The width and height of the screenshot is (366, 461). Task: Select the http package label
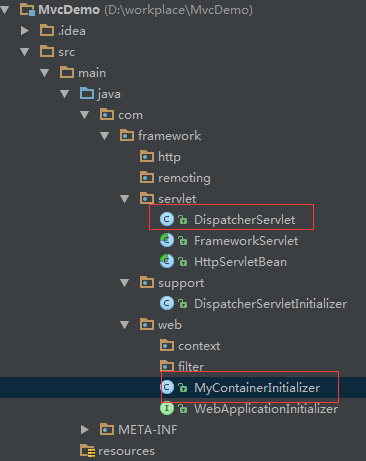(170, 157)
